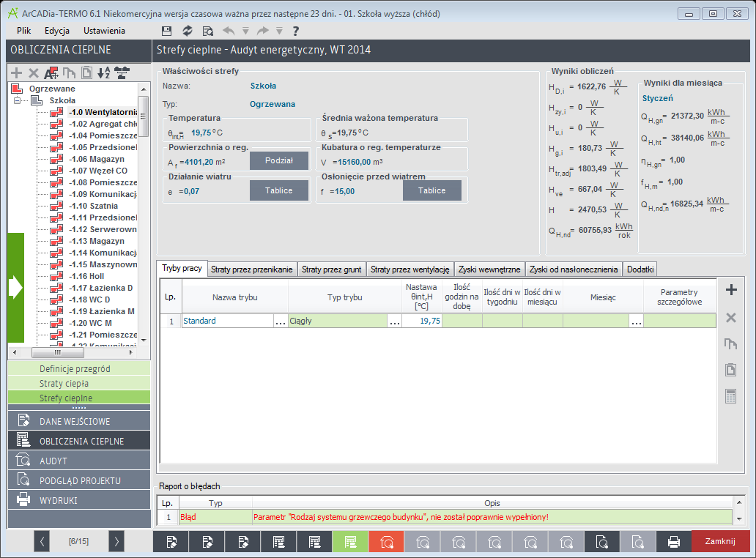This screenshot has height=558, width=756.
Task: Switch to the Straty przez przenikanie tab
Action: pos(252,269)
